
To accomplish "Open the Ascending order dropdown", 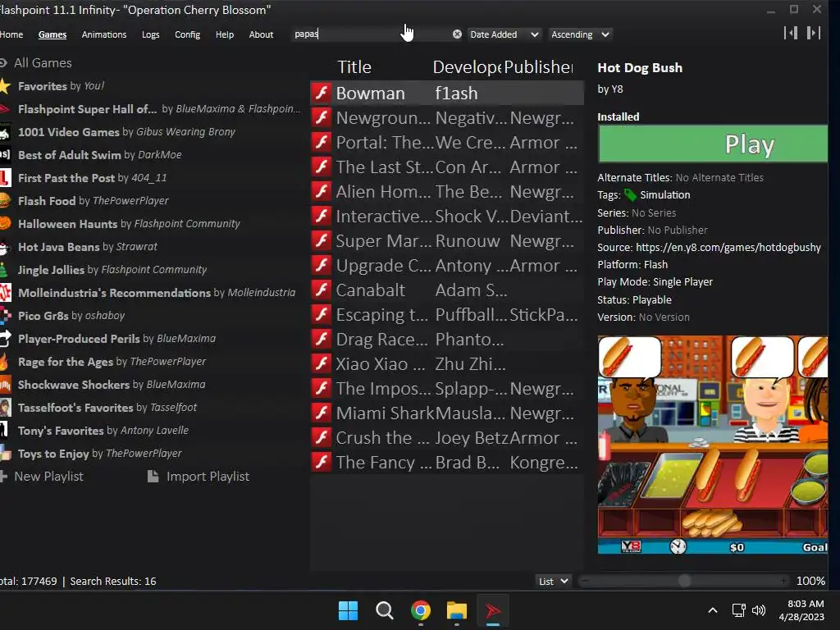I will pos(580,34).
